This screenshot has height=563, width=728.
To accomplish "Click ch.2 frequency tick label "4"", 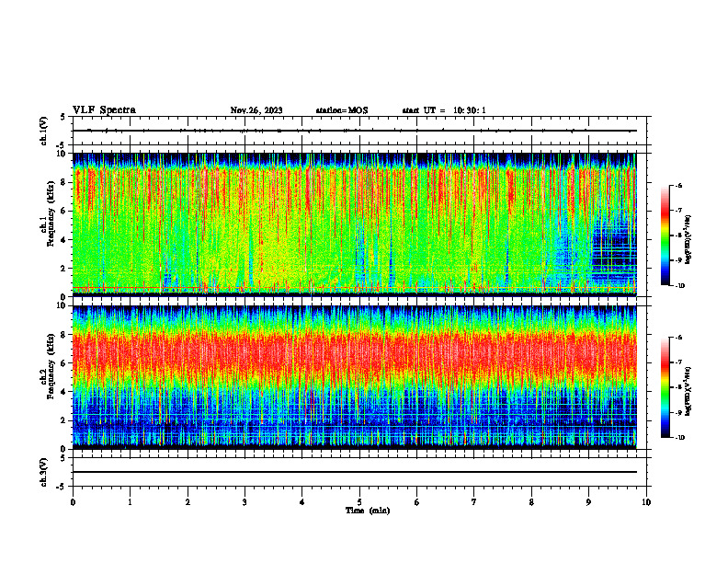I will 65,393.
